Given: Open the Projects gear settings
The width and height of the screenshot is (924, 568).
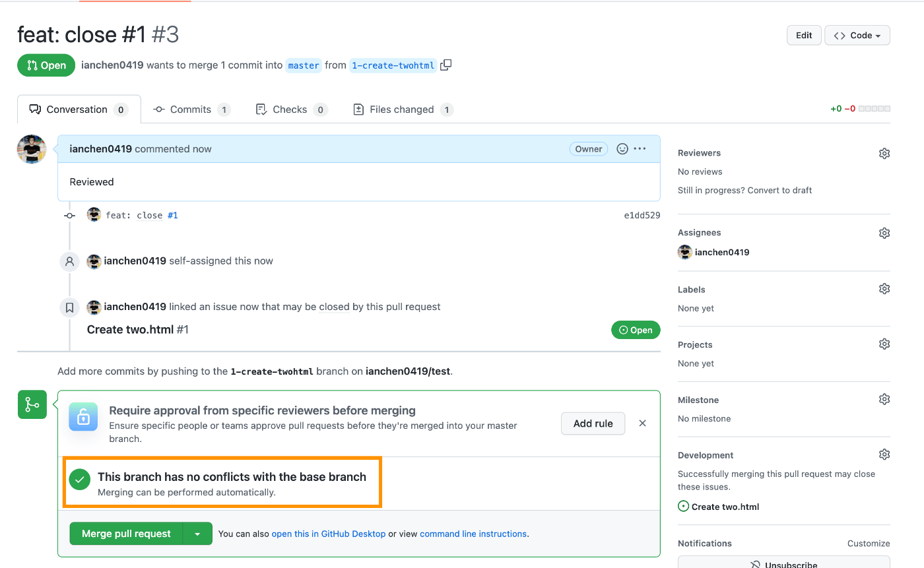Looking at the screenshot, I should click(884, 344).
